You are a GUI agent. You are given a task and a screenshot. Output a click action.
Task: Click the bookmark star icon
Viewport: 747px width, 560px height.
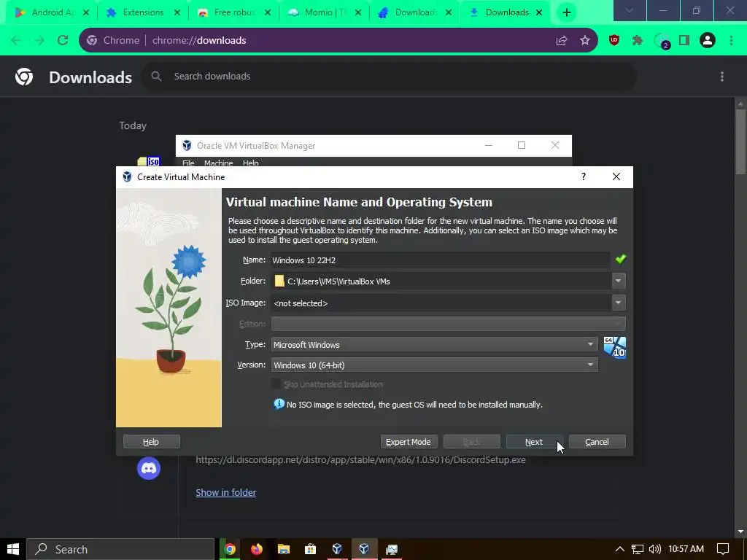tap(585, 41)
